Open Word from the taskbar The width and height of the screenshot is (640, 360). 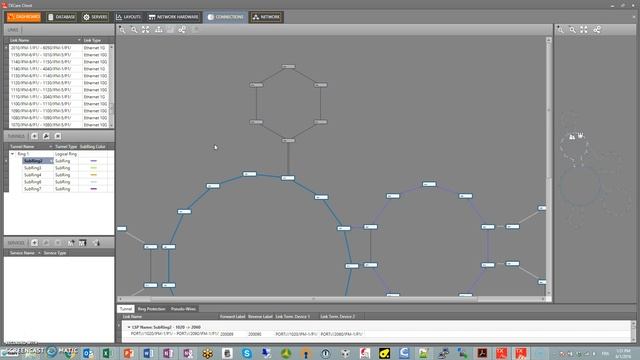click(x=148, y=353)
